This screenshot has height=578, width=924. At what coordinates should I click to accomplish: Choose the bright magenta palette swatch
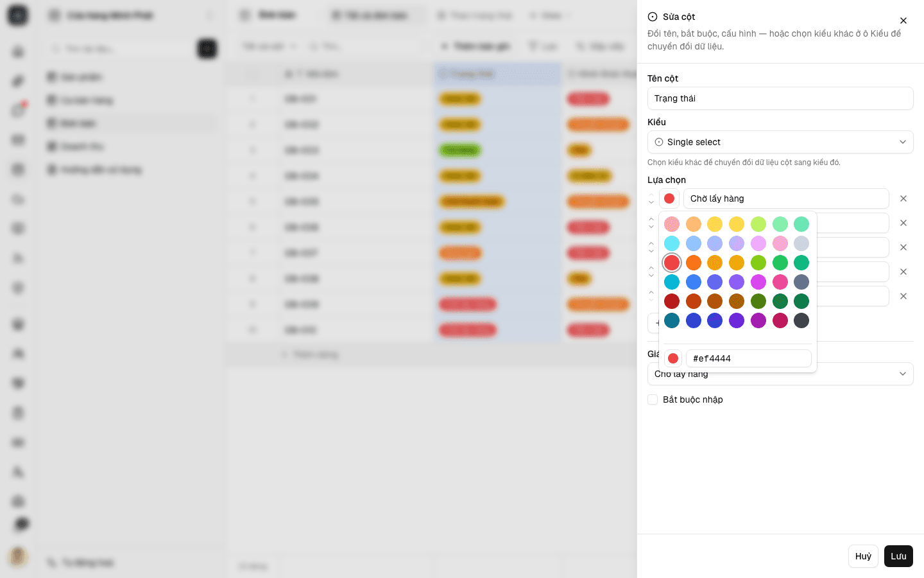point(758,282)
